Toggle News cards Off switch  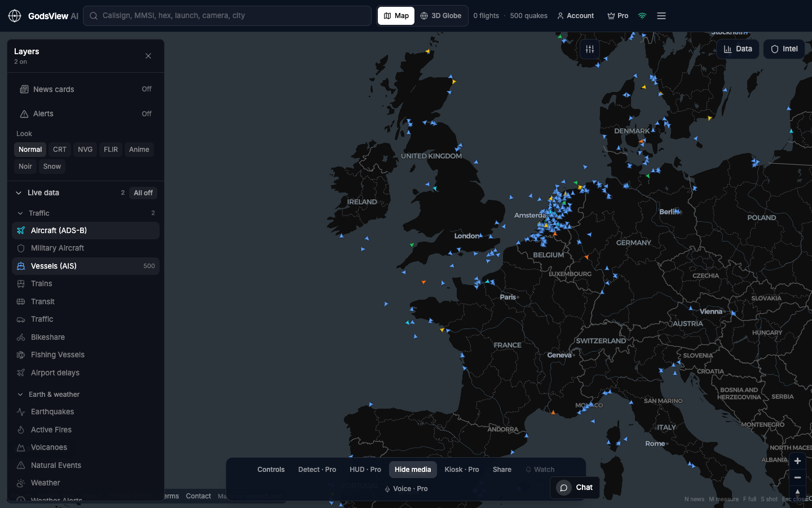[x=147, y=89]
